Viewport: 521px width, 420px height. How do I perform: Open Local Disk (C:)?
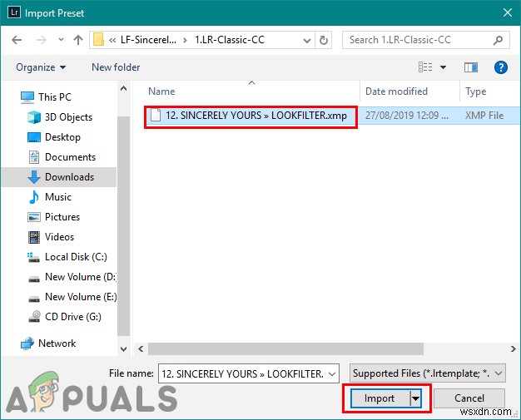67,257
